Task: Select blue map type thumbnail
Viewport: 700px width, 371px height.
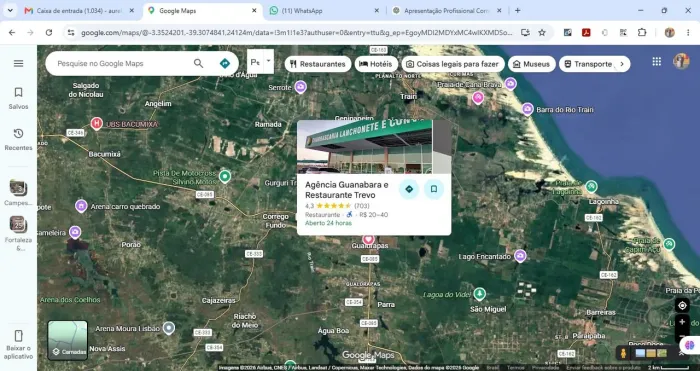Action: click(640, 353)
